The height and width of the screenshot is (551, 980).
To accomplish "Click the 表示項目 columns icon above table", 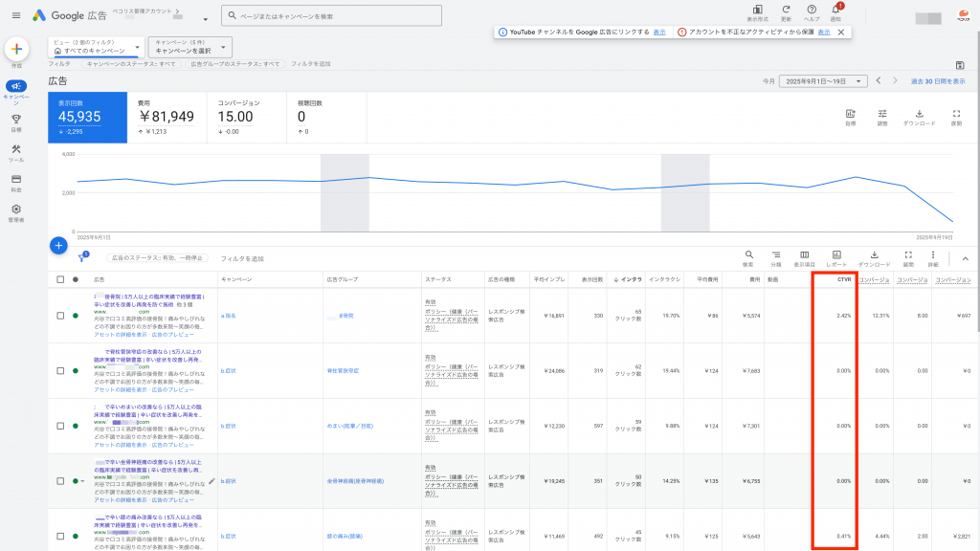I will click(805, 257).
